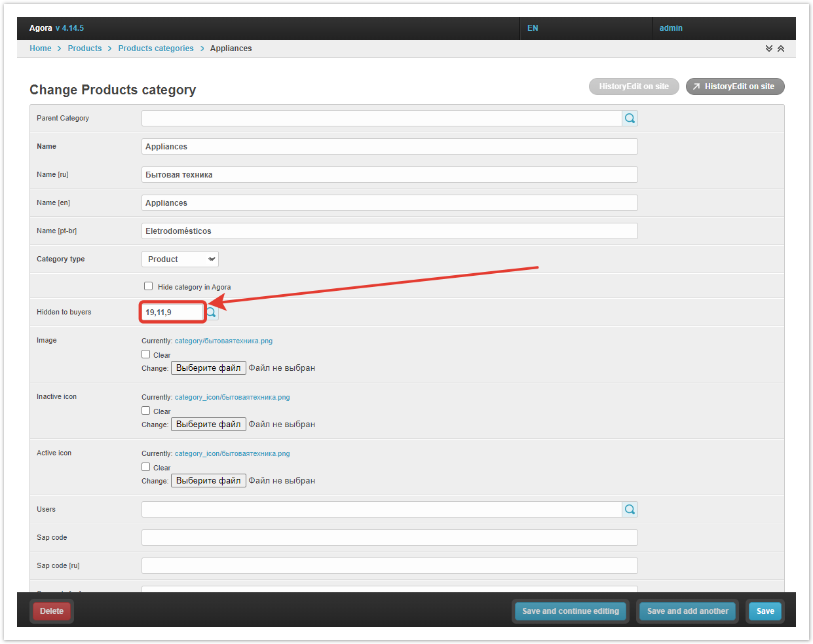Image resolution: width=813 pixels, height=644 pixels.
Task: Focus the Parent Category input field
Action: click(x=382, y=119)
